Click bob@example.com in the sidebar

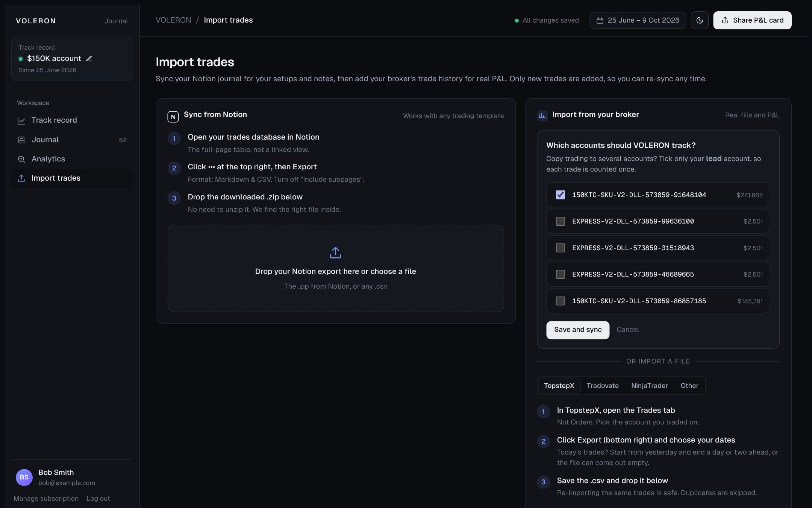pos(67,483)
